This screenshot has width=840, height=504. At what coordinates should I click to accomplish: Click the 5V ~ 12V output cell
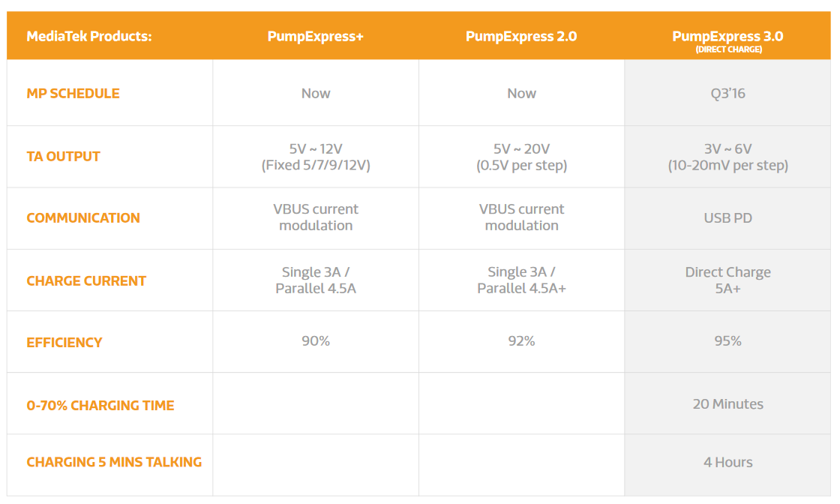click(316, 157)
